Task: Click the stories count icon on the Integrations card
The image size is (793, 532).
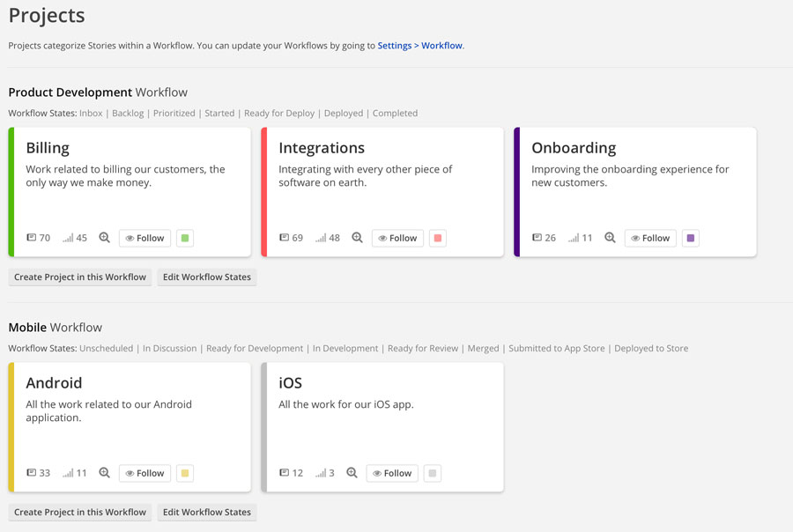Action: 286,237
